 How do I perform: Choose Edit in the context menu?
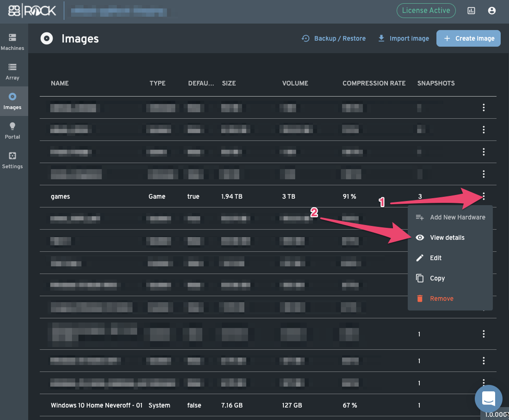click(450, 258)
